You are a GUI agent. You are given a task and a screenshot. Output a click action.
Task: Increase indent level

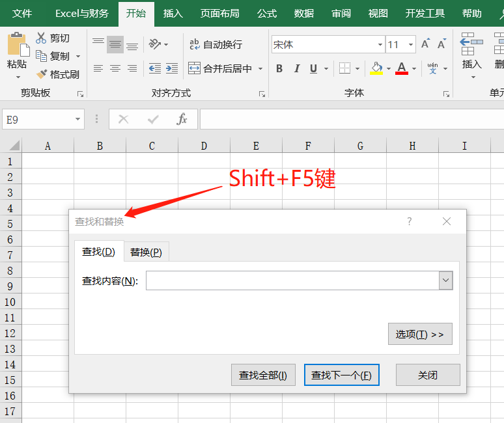(x=172, y=68)
